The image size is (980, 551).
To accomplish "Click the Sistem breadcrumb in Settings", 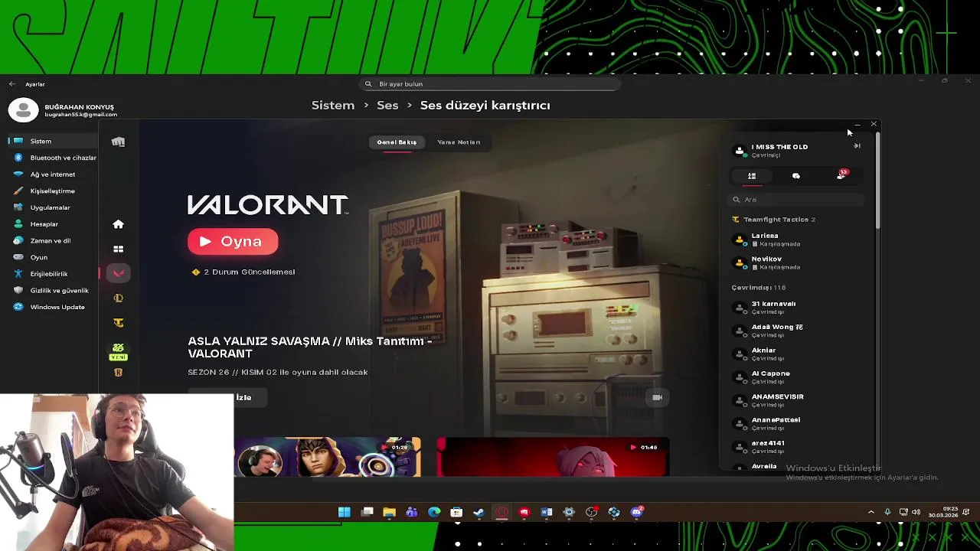I will point(333,105).
